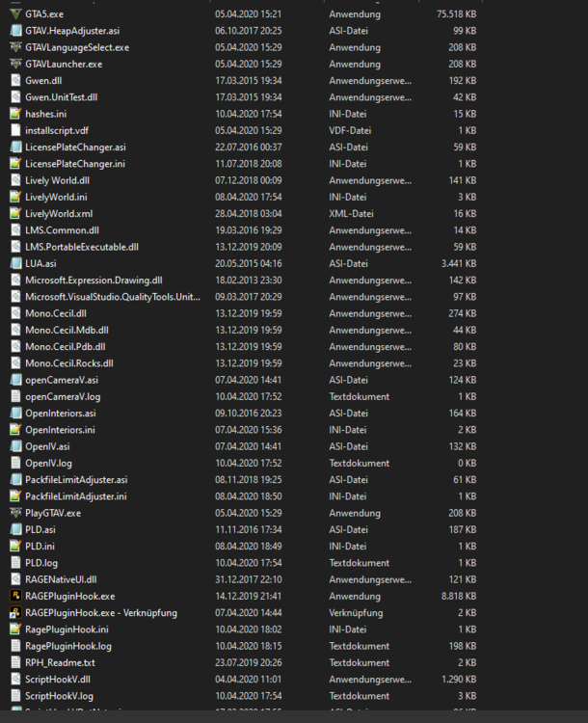Viewport: 588px width, 723px height.
Task: Click the size value 75.518 KB
Action: point(457,13)
